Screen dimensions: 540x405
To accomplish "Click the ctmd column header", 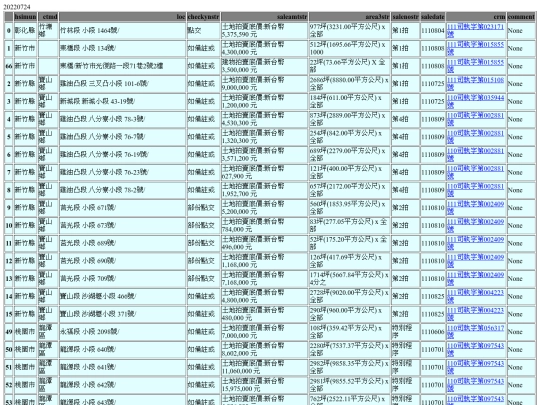I will (x=48, y=17).
